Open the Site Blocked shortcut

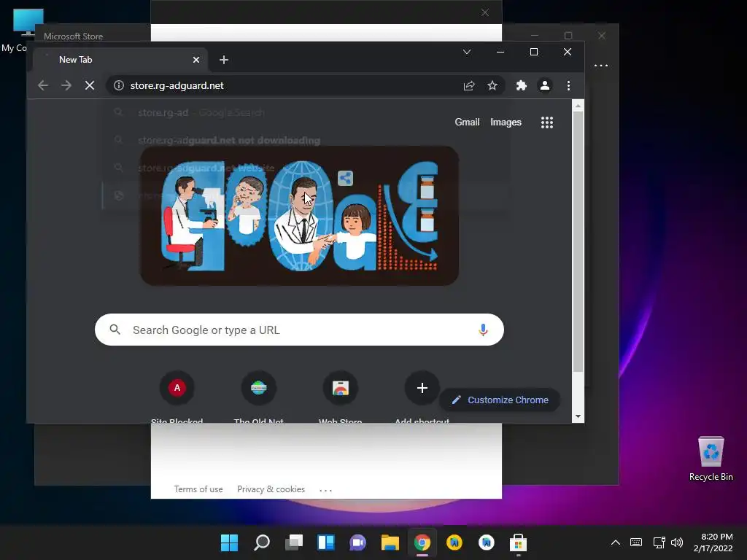[177, 397]
